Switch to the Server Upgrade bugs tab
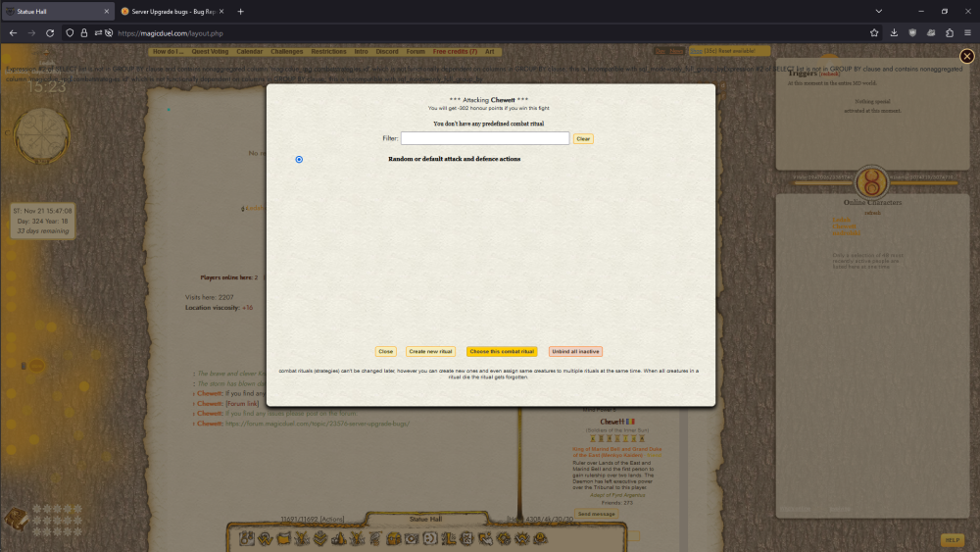The height and width of the screenshot is (552, 980). coord(167,11)
